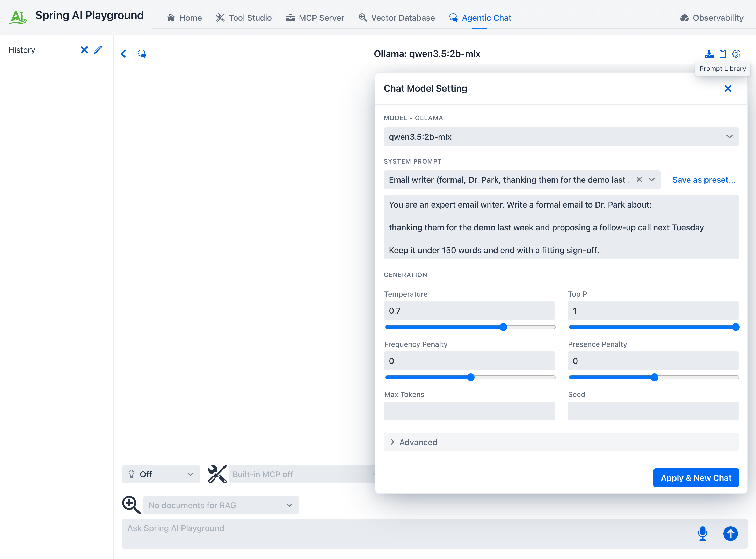Click the Frequency Penalty value field
756x559 pixels.
coord(469,361)
